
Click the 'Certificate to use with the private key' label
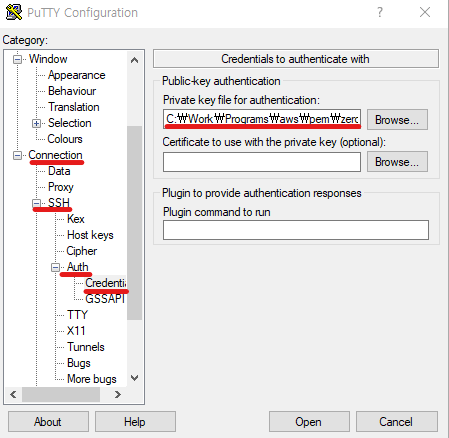pos(274,142)
